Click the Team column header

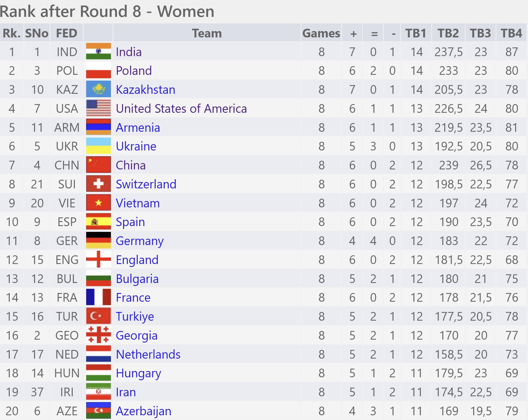[207, 33]
